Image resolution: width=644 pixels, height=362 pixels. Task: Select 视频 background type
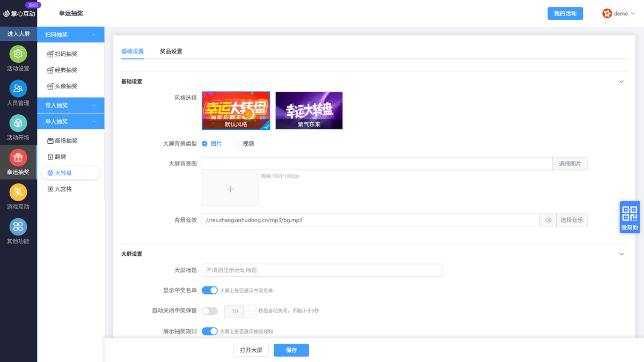coord(244,144)
